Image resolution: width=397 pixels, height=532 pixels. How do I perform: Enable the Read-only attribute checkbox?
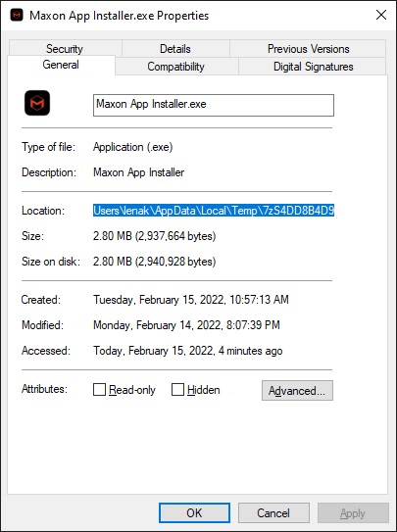click(x=99, y=390)
